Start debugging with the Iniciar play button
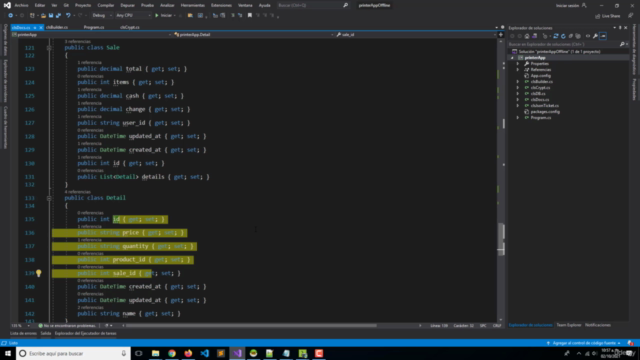This screenshot has width=640, height=360. coord(164,16)
